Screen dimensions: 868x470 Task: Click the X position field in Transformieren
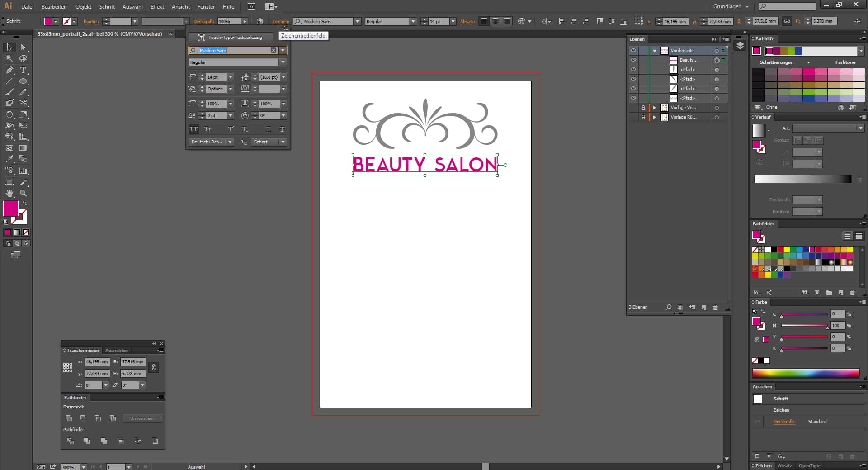click(97, 362)
